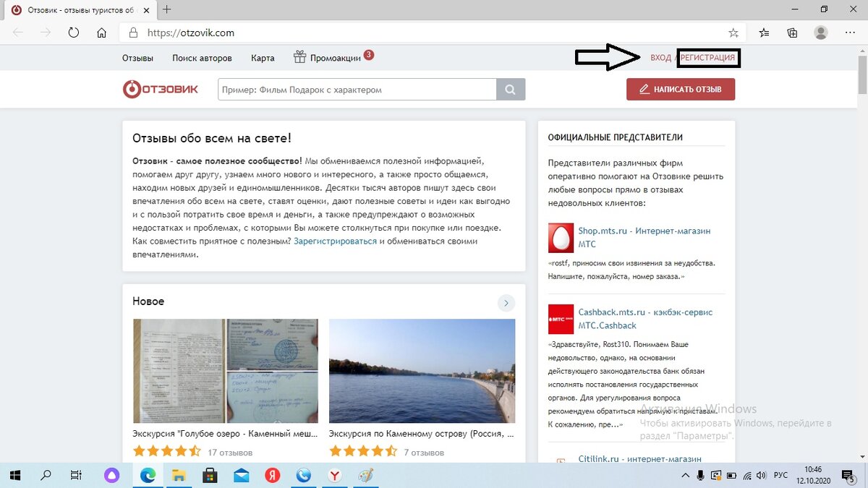Open the Отзывы menu item
This screenshot has width=868, height=488.
(x=137, y=58)
